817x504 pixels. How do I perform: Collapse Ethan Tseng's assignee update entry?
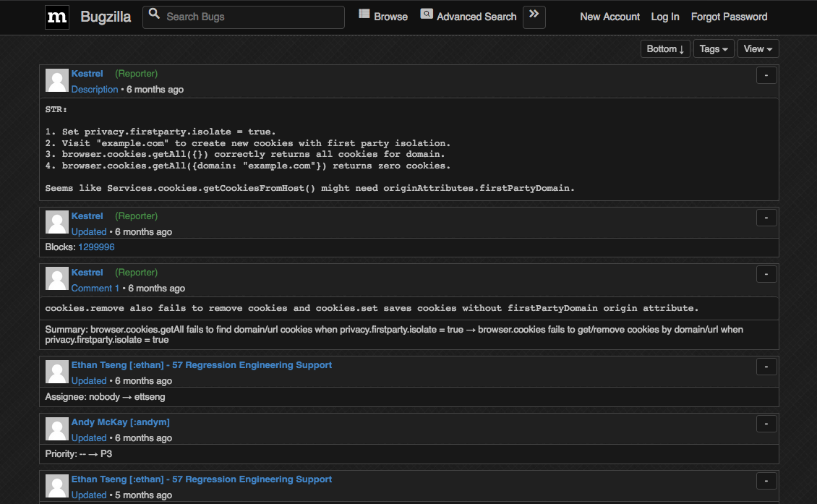click(766, 367)
